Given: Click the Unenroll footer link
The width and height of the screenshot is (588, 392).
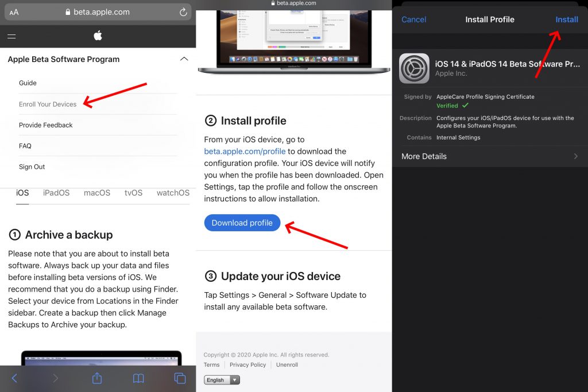Looking at the screenshot, I should (x=287, y=364).
